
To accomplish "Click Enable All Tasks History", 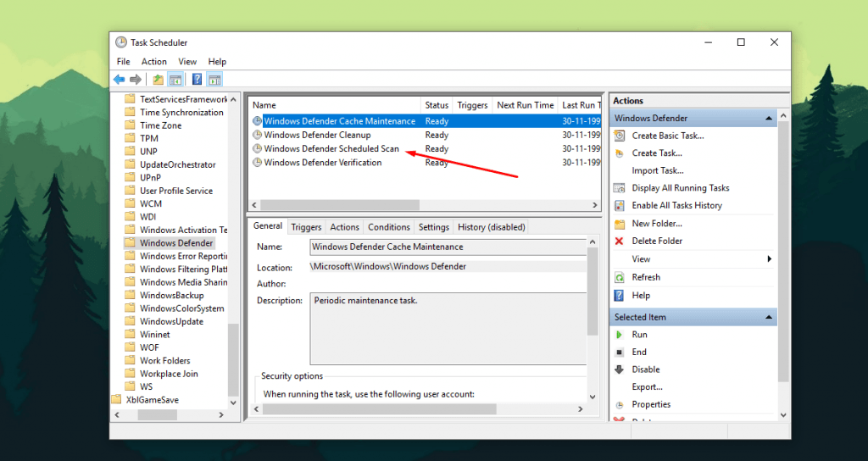I will [677, 205].
